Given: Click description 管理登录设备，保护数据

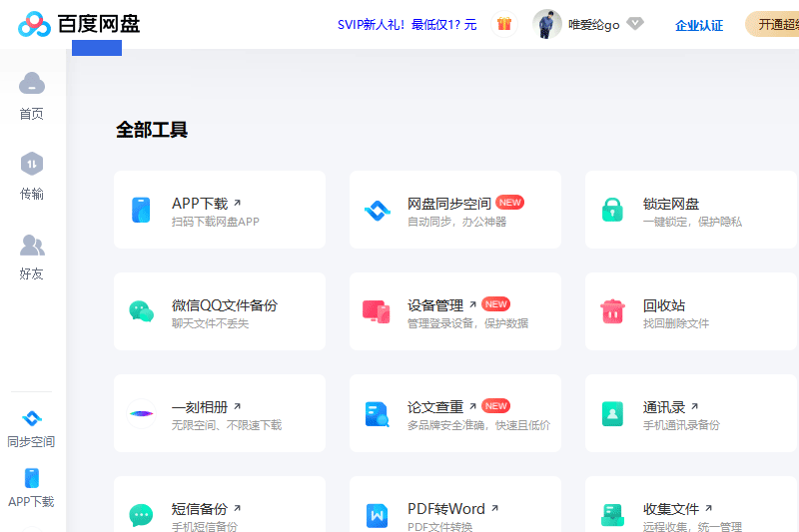Looking at the screenshot, I should [467, 323].
